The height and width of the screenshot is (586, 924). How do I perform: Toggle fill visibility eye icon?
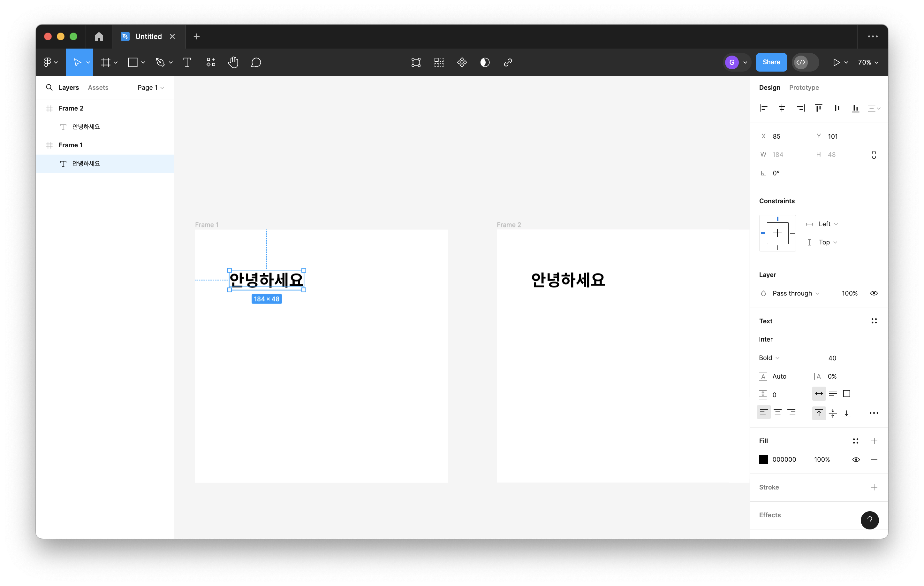(856, 460)
